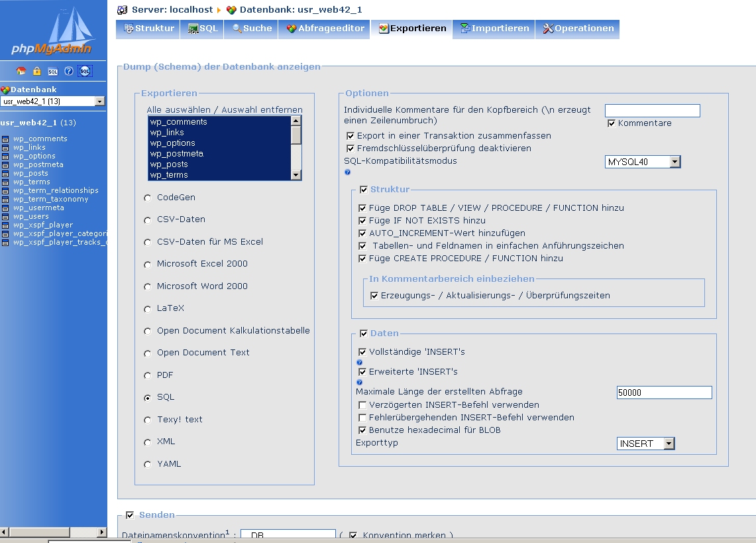756x543 pixels.
Task: Toggle Füge IF NOT EXISTS hinzu
Action: (x=362, y=221)
